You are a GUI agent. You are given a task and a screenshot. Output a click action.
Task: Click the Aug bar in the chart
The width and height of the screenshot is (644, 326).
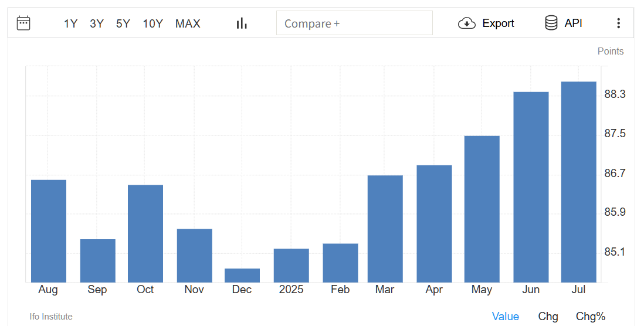pos(49,231)
